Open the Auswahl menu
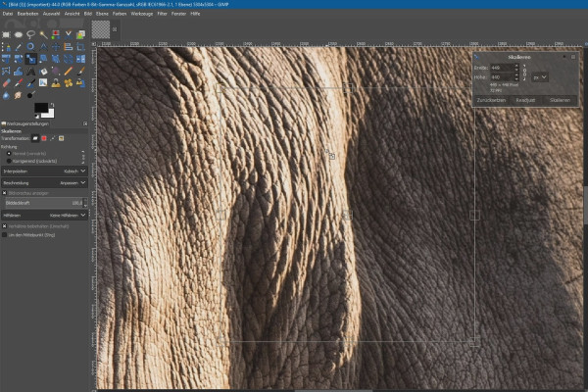Screen dimensions: 588x392 click(51, 14)
